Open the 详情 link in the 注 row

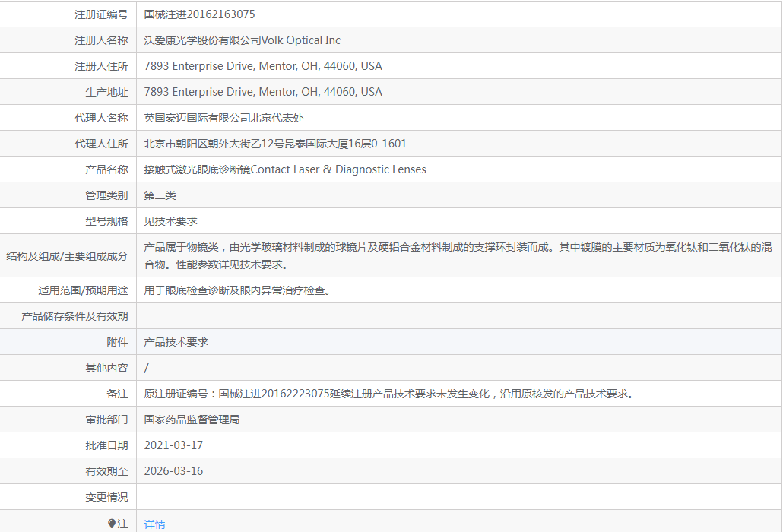pyautogui.click(x=154, y=524)
